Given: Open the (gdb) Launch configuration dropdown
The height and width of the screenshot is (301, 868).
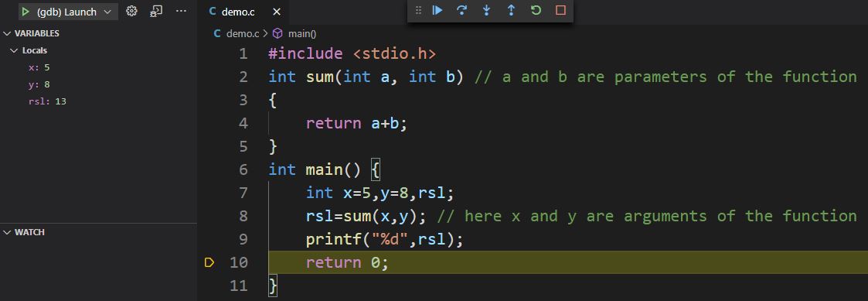Looking at the screenshot, I should tap(73, 12).
